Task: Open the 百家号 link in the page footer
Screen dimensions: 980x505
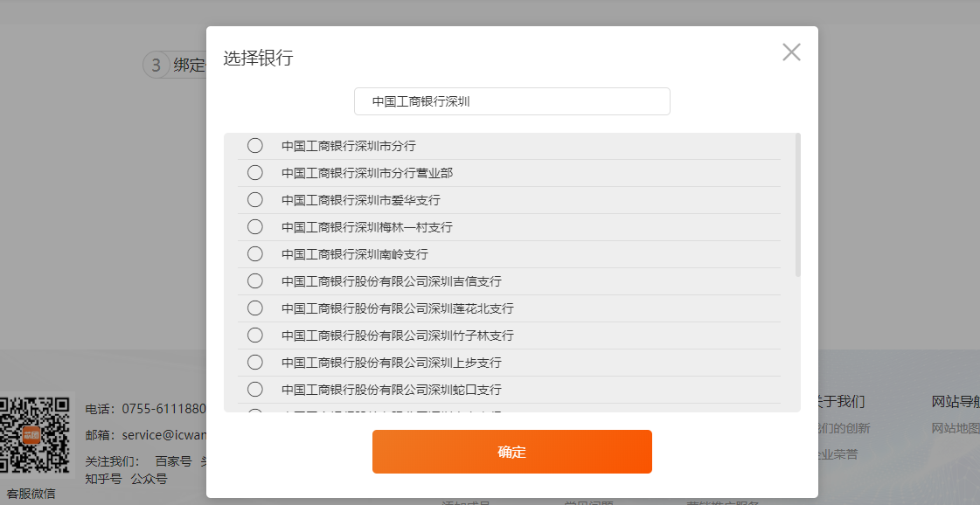Action: click(x=173, y=462)
